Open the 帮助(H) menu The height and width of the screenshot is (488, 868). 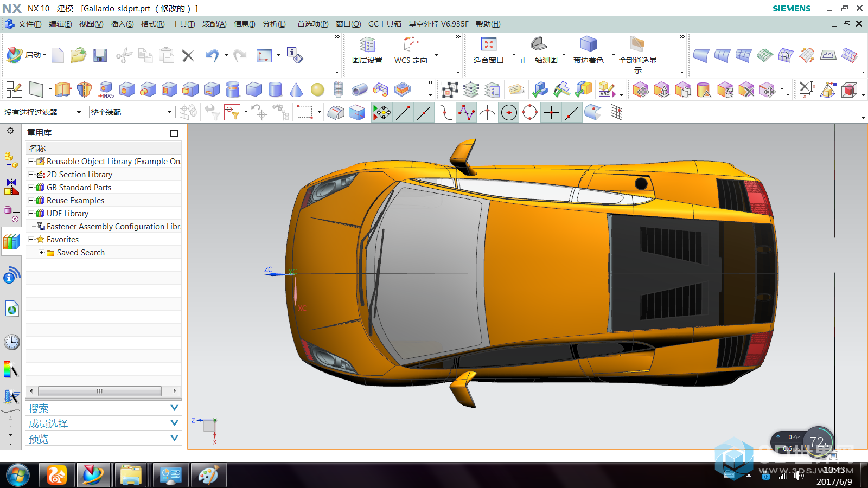tap(488, 24)
